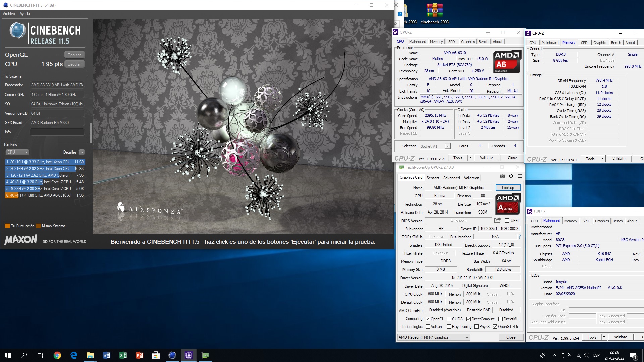Open the GPU-Z hamburger menu

tap(520, 176)
